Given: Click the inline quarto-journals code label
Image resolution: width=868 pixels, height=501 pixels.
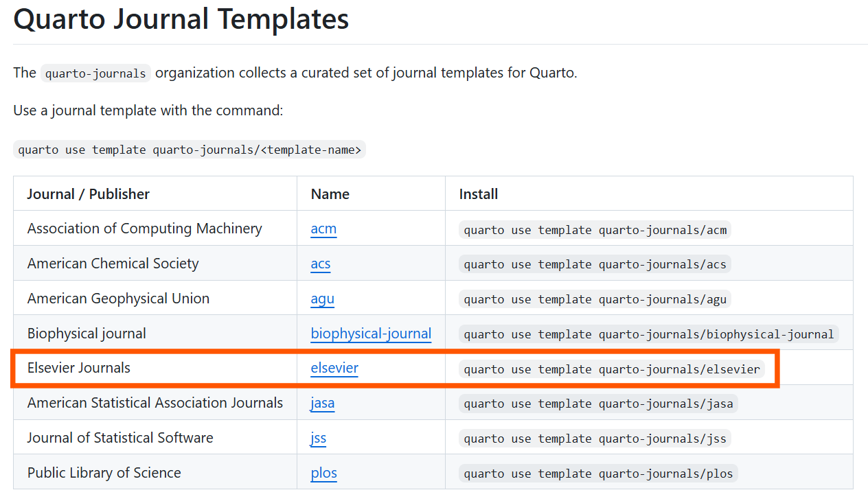Looking at the screenshot, I should point(95,73).
